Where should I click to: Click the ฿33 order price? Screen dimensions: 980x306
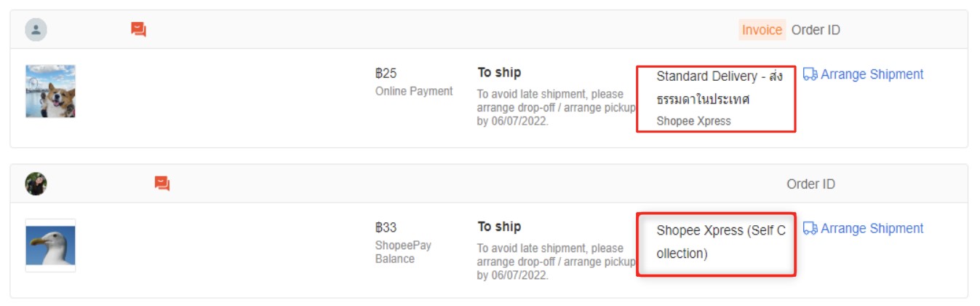(x=386, y=227)
